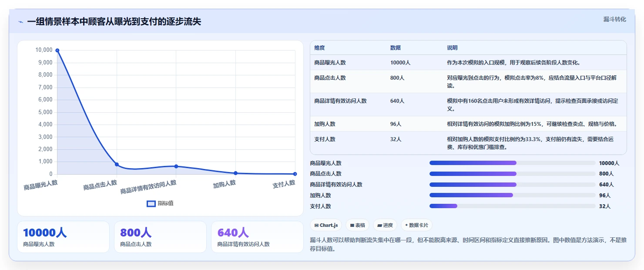Open the 800人 商品点击人数 stat card
The height and width of the screenshot is (270, 644).
(x=160, y=237)
